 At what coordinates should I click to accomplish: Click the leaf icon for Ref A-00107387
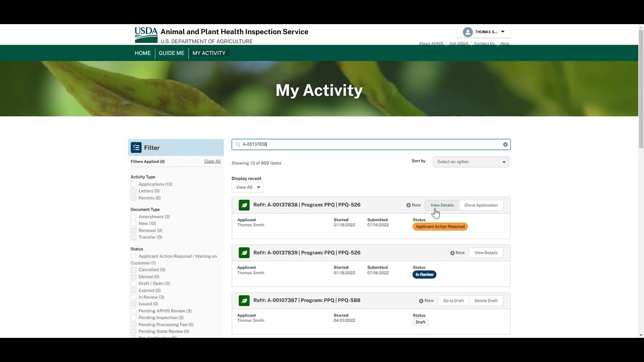(244, 301)
